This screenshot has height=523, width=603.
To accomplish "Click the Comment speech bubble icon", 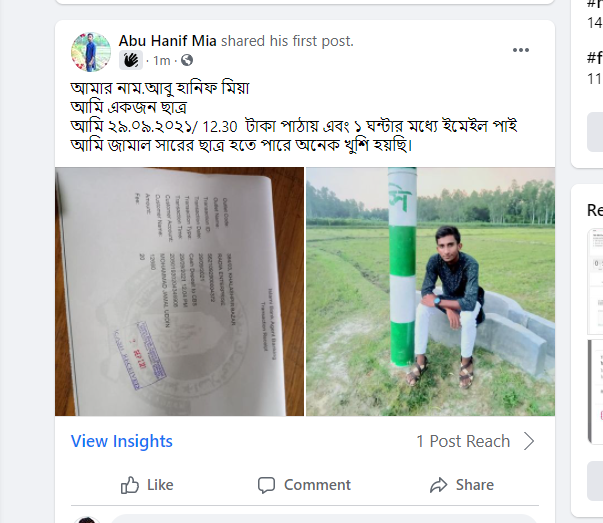I will (304, 485).
